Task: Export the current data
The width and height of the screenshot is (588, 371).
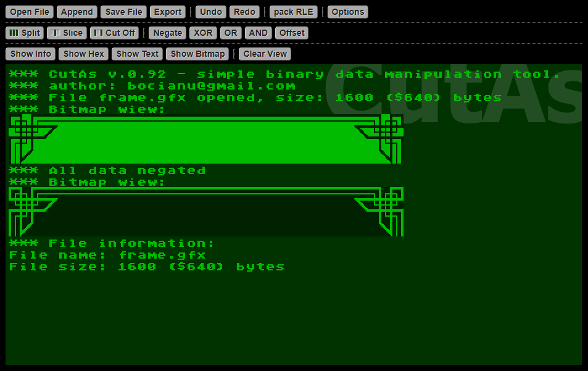Action: click(168, 12)
